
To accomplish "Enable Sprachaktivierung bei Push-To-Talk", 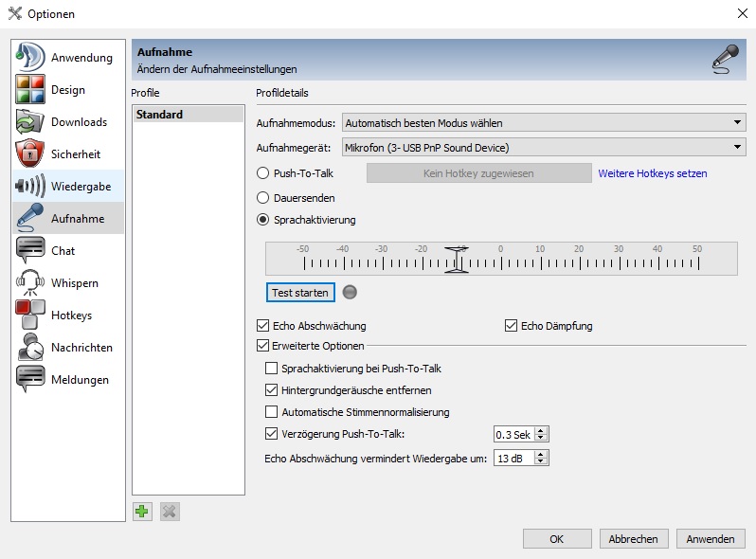I will click(272, 369).
